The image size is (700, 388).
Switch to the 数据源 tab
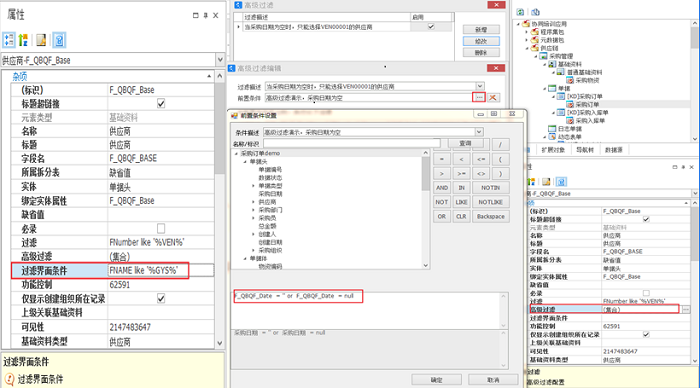click(x=613, y=150)
